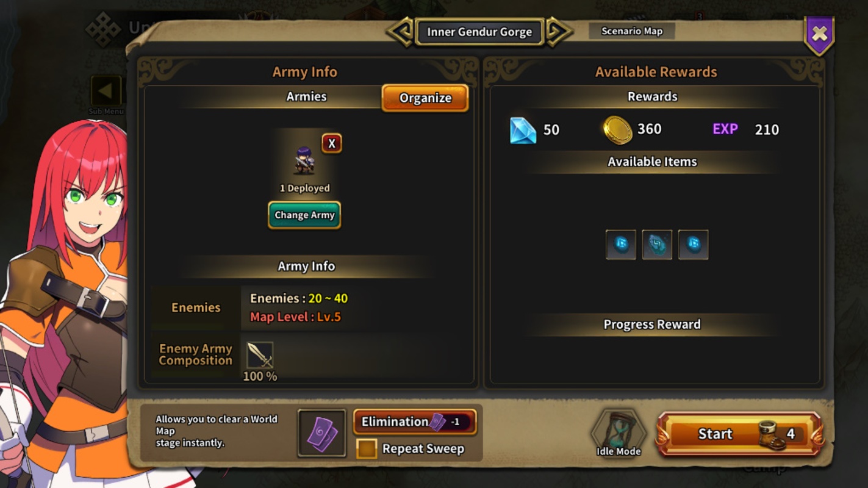The image size is (868, 488).
Task: Start the battle with Start button
Action: point(739,434)
